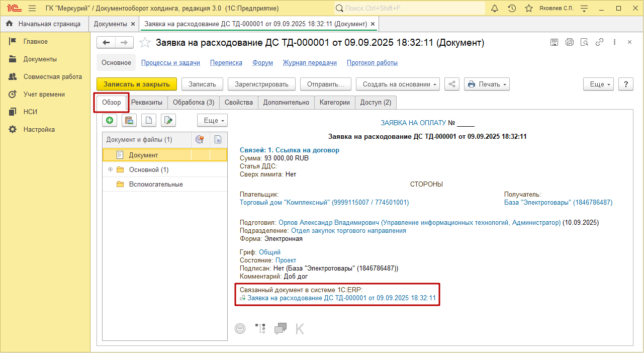
Task: Edit file with pencil icon
Action: [x=168, y=120]
